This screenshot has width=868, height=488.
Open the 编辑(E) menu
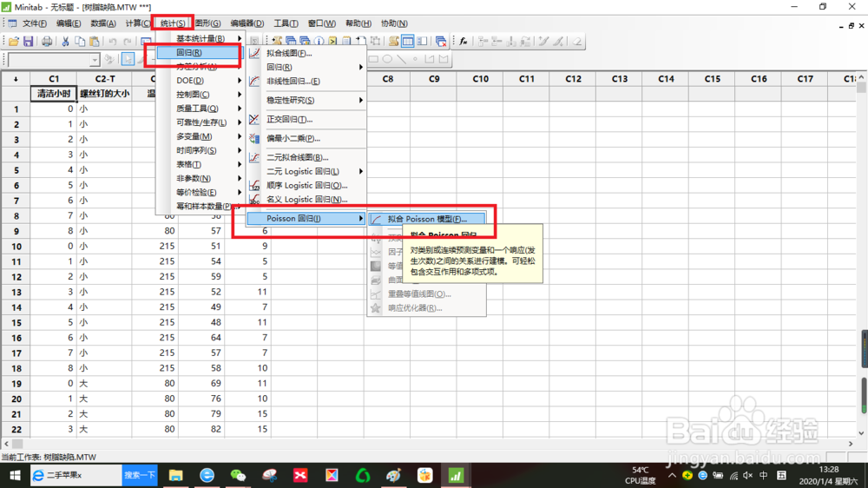pos(68,23)
